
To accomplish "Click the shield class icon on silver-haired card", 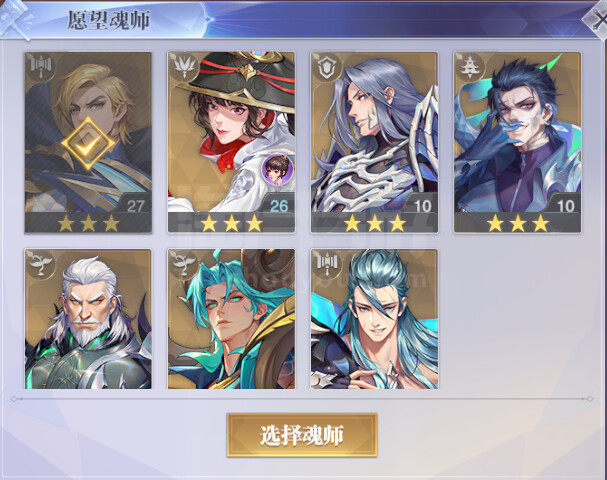I will click(x=327, y=67).
